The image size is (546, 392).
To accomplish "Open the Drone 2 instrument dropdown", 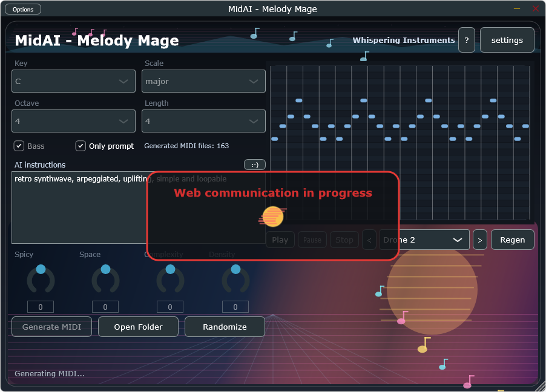I will click(424, 240).
